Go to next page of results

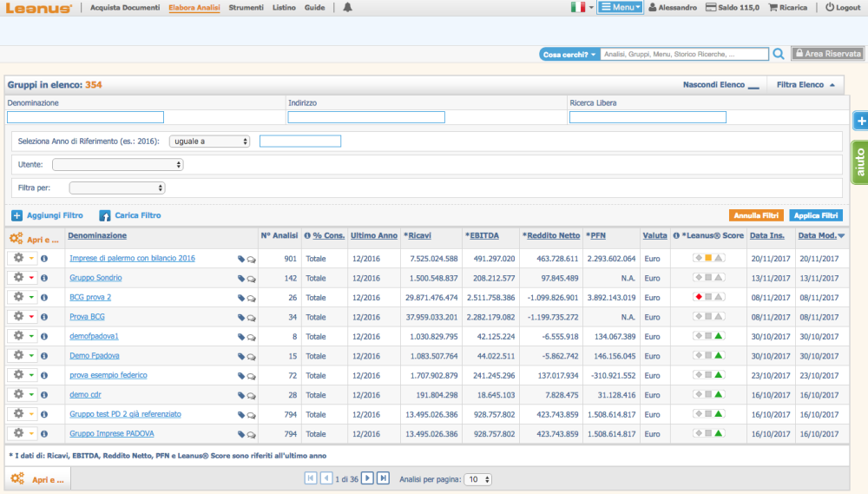pos(367,478)
